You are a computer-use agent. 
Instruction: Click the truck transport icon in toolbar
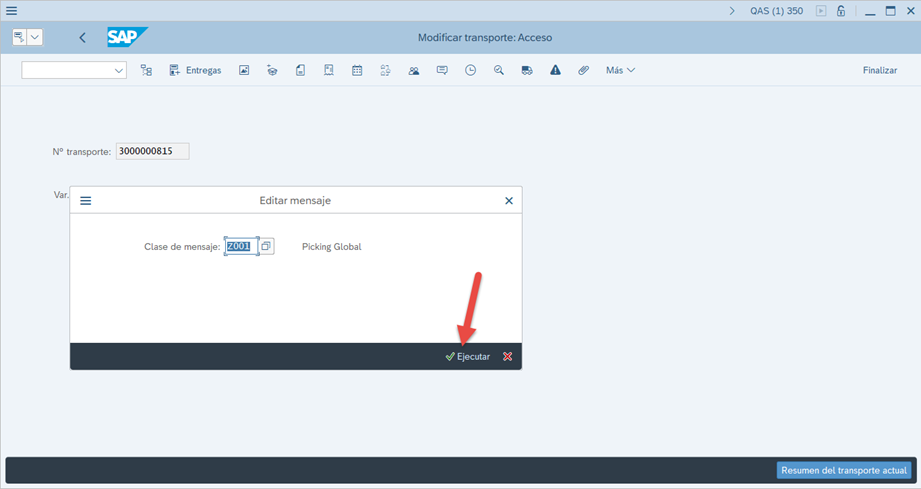tap(527, 71)
